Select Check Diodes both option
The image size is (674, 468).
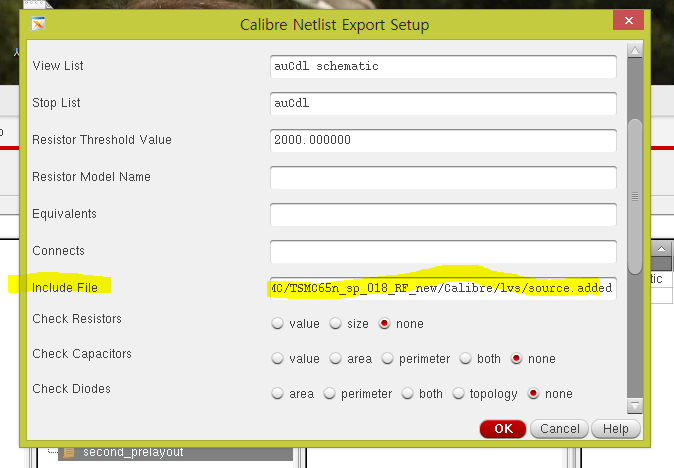407,393
